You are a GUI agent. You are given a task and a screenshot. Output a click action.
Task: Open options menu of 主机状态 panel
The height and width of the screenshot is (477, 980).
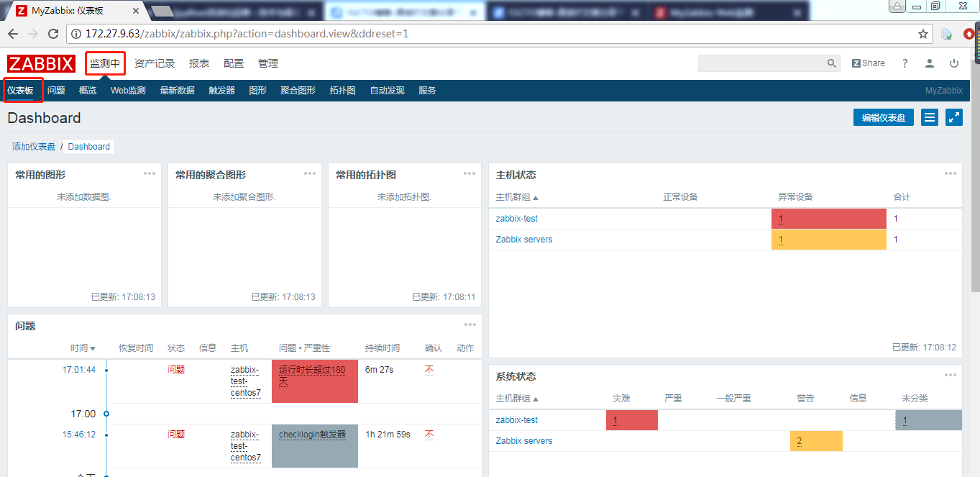951,173
